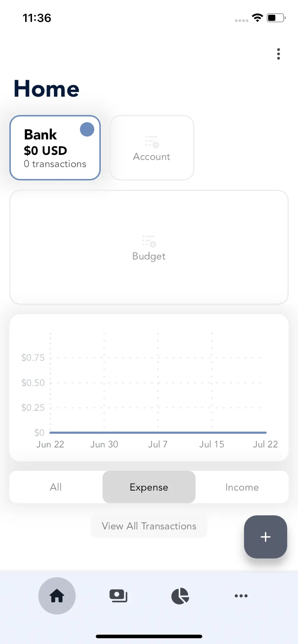The width and height of the screenshot is (298, 644).
Task: Tap the add-list icon above Budget
Action: click(x=149, y=241)
